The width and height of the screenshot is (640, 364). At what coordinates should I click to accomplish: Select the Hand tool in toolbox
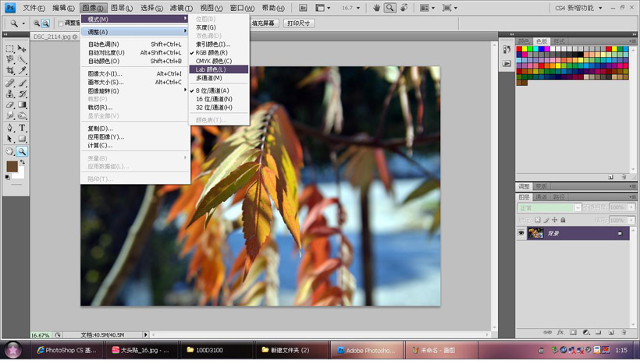click(10, 152)
